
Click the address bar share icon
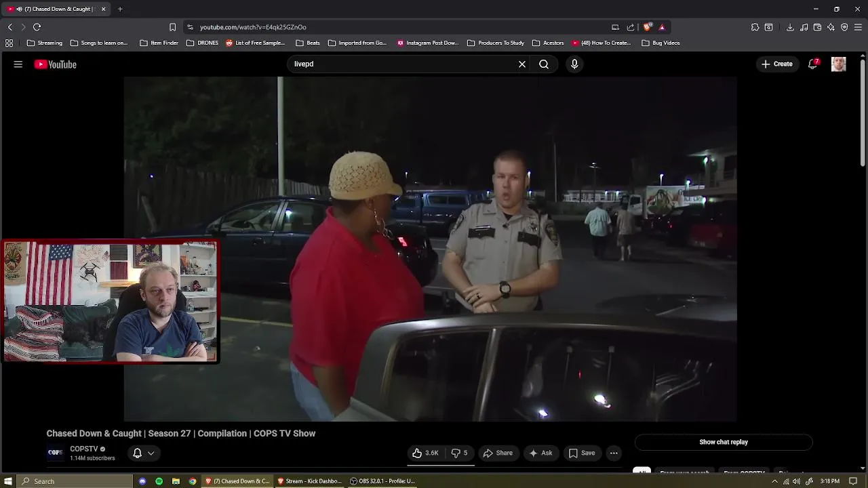[631, 27]
